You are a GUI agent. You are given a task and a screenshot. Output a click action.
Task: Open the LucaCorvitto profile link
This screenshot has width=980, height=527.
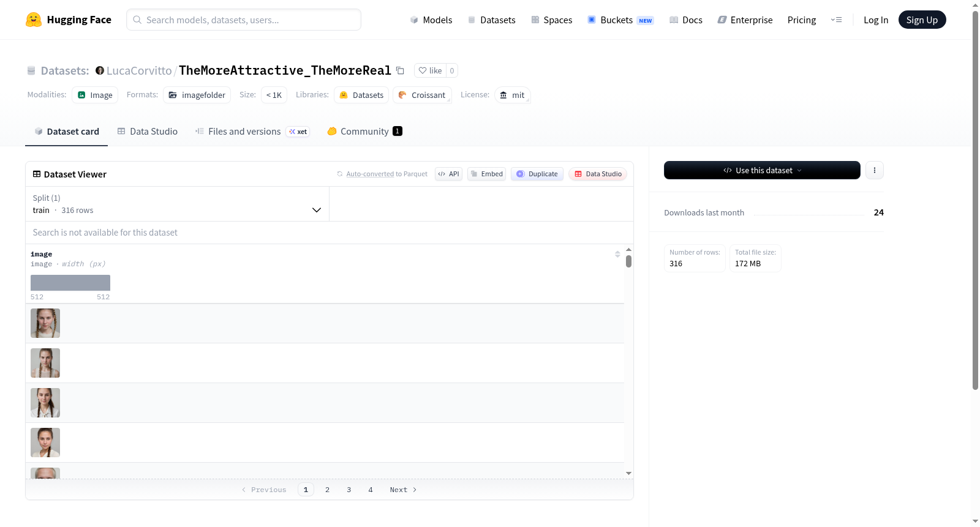(139, 70)
